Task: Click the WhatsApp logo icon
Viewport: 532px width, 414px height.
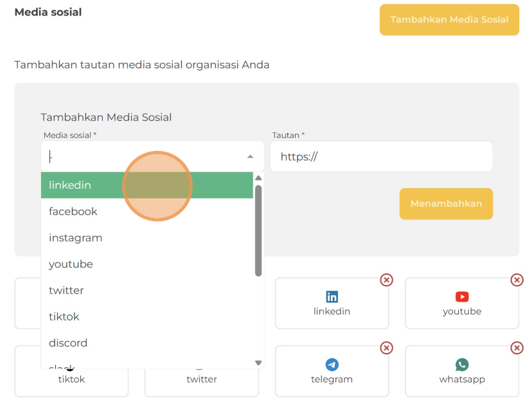Action: (461, 365)
